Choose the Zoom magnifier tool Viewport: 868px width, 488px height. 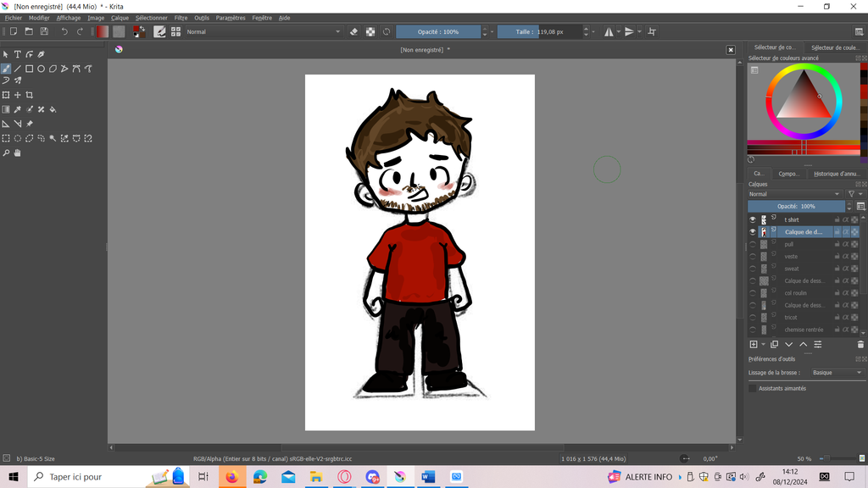(x=6, y=153)
